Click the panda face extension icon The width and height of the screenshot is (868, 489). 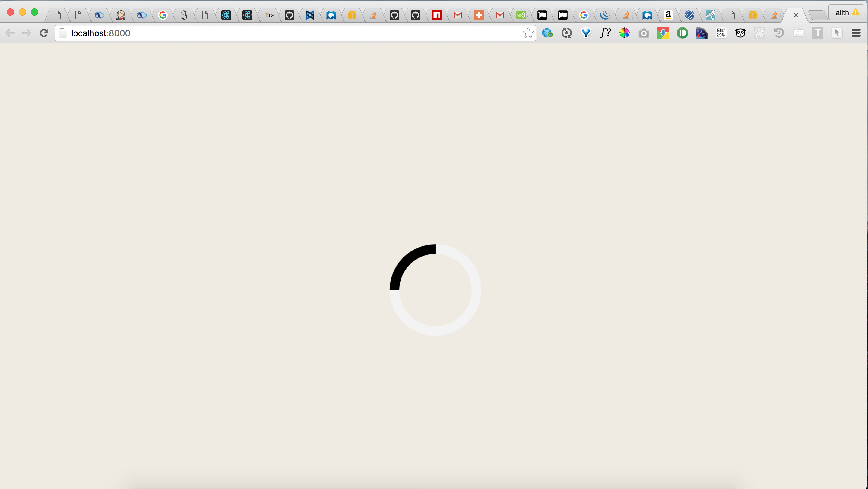click(740, 33)
